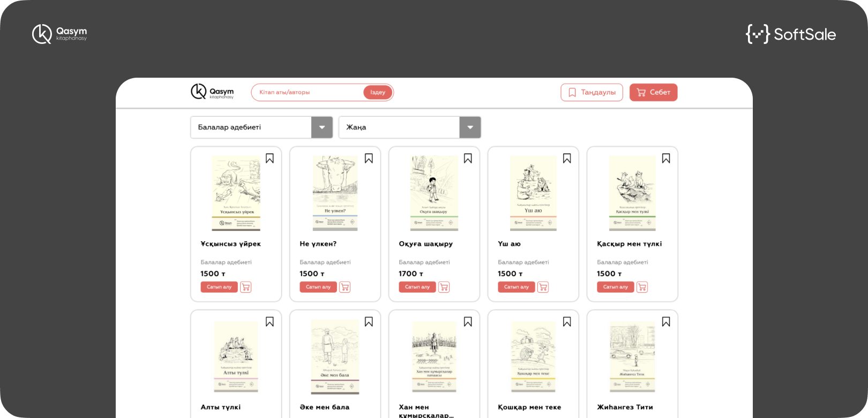The image size is (868, 418).
Task: Open the Таңдаулы favorites page
Action: (592, 92)
